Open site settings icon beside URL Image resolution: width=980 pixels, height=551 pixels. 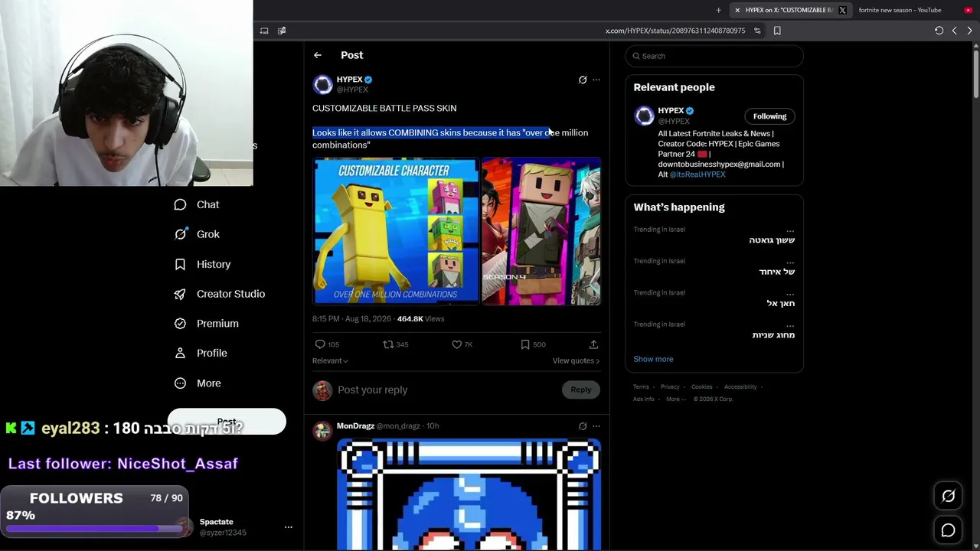757,31
